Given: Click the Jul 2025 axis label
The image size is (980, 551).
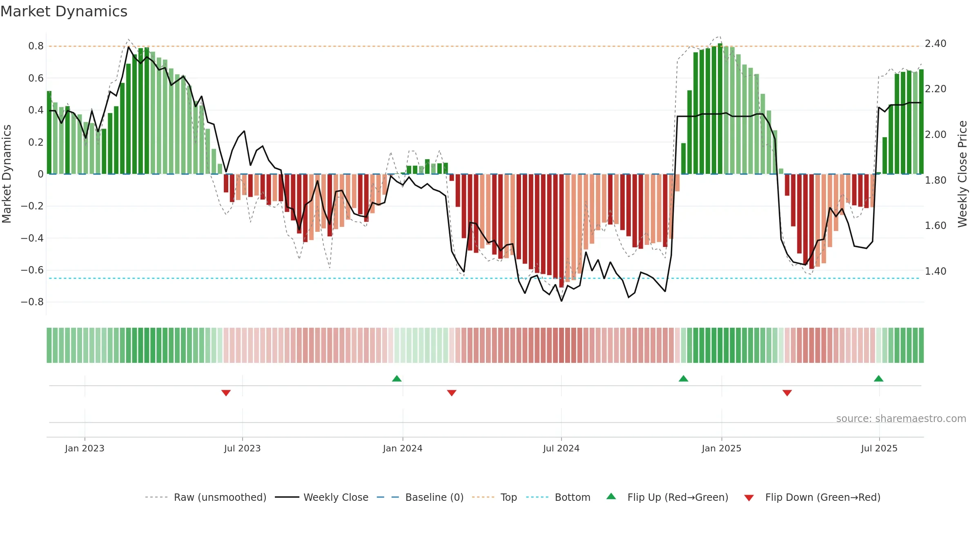Looking at the screenshot, I should [879, 448].
